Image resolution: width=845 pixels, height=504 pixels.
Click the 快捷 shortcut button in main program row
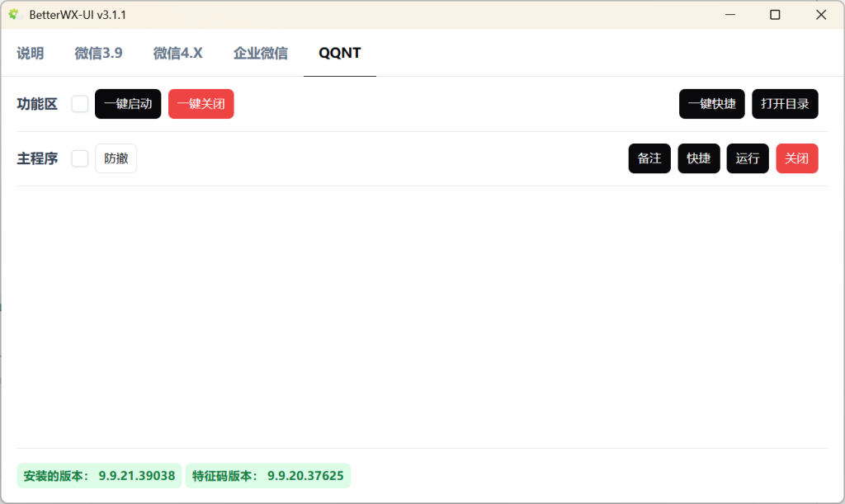point(699,158)
